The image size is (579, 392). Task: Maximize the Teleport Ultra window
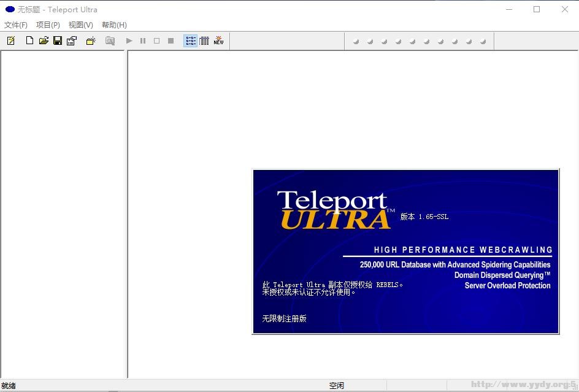click(537, 9)
